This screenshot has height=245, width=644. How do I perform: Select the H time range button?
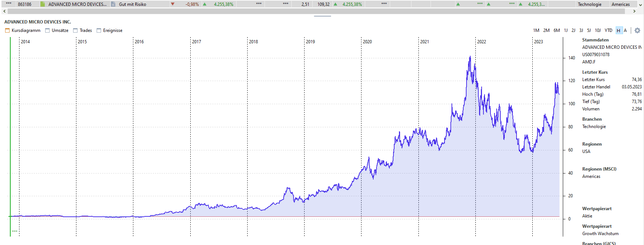click(619, 30)
